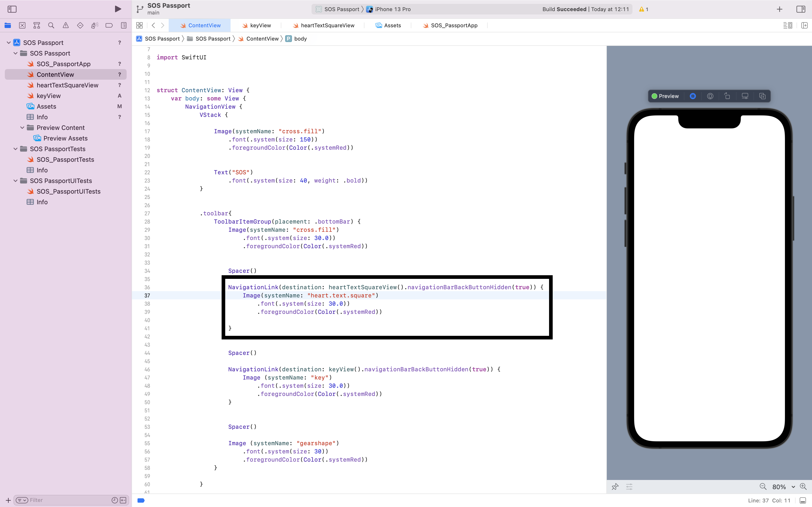Switch to the heartTextSquareView tab

327,26
